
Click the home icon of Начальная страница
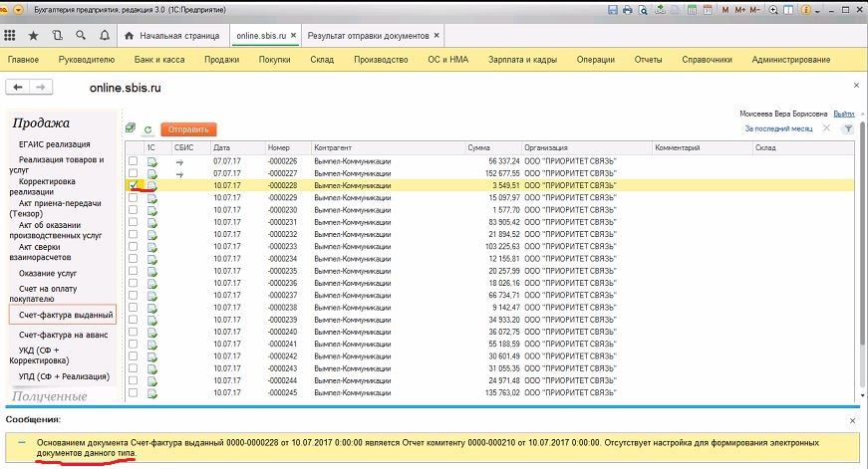[130, 36]
